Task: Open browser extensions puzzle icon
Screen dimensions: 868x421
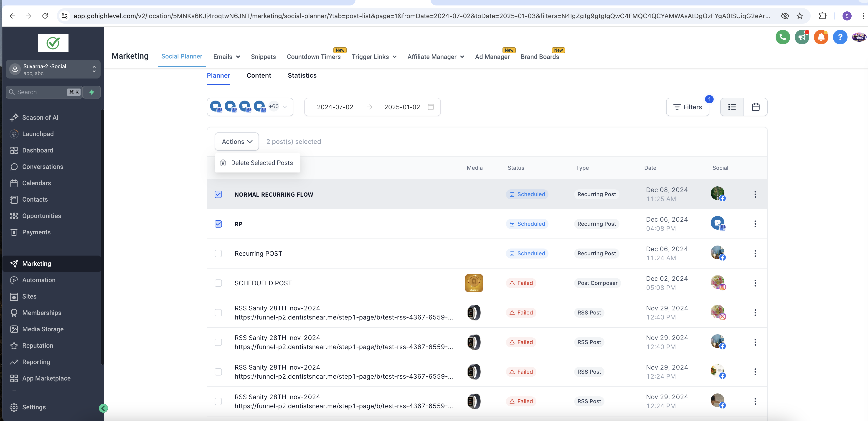Action: (822, 16)
